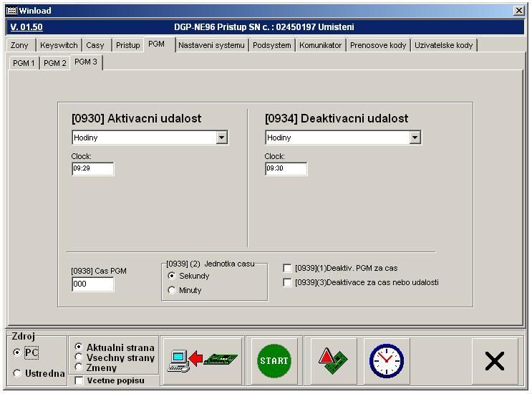Toggle Deaktivace za cas nebo udalosti
The width and height of the screenshot is (532, 394).
[x=288, y=282]
